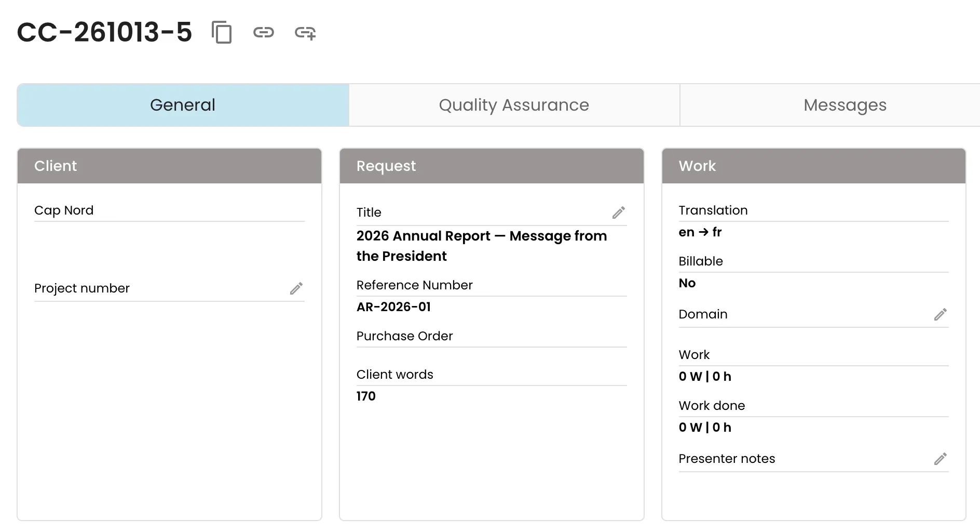Viewport: 980px width, 532px height.
Task: Edit the Presenter notes
Action: [941, 459]
